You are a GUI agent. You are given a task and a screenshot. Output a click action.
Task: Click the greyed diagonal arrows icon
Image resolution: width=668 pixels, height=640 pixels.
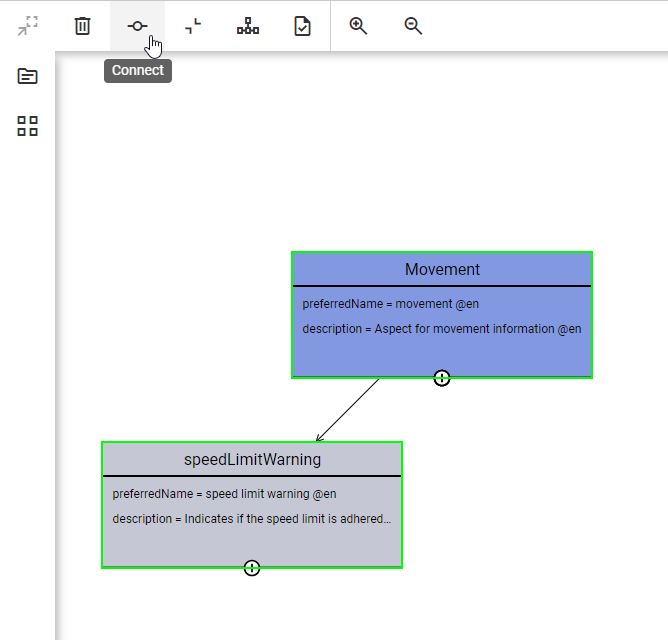click(x=28, y=26)
